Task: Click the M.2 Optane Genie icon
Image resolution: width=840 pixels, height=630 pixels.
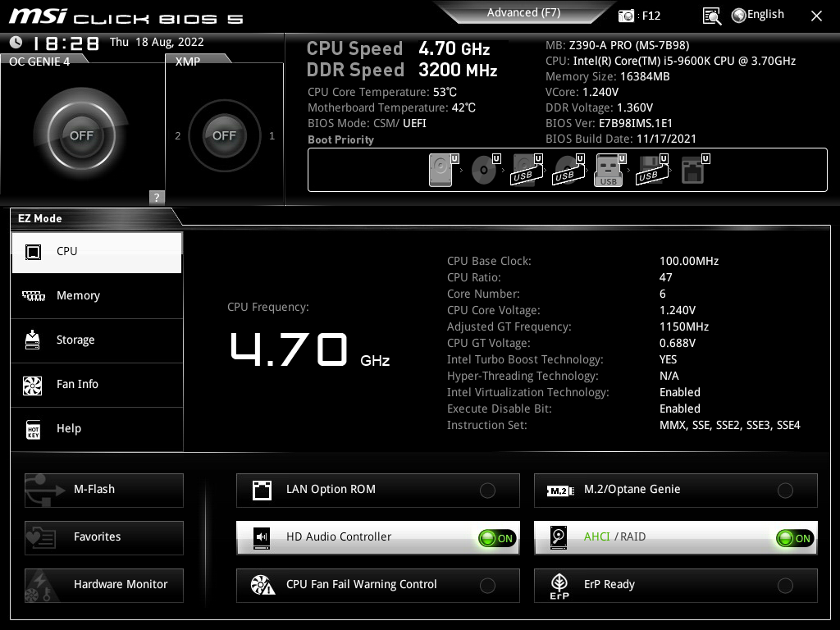Action: [560, 491]
